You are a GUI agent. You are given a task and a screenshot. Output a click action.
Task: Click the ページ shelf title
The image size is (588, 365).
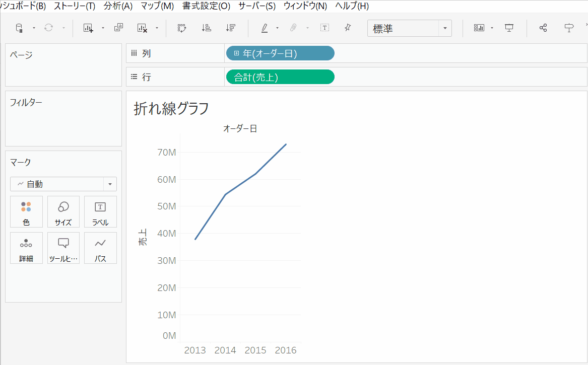(x=21, y=55)
